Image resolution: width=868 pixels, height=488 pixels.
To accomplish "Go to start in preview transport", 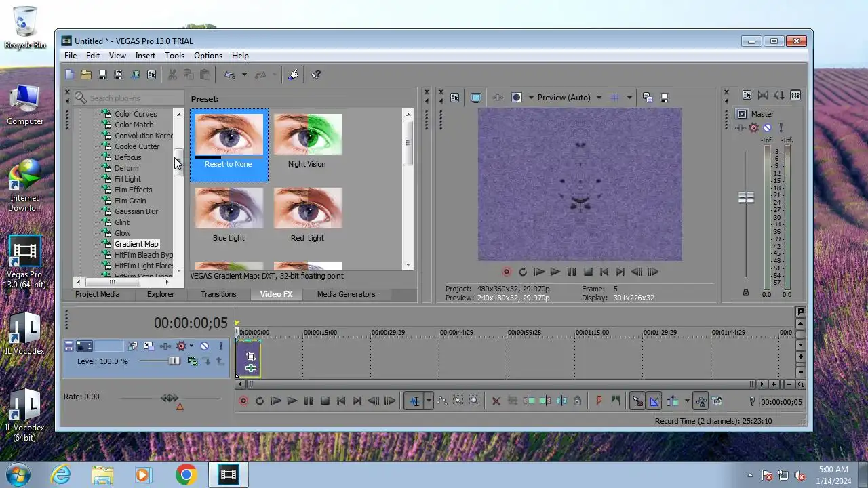I will [x=604, y=272].
